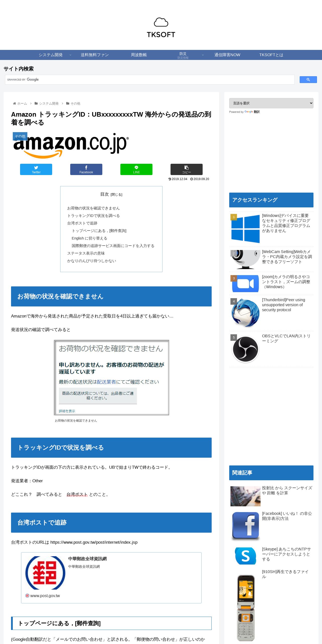Open [Thunderbird]Peer using unsupported article
This screenshot has height=644, width=322.
point(283,305)
